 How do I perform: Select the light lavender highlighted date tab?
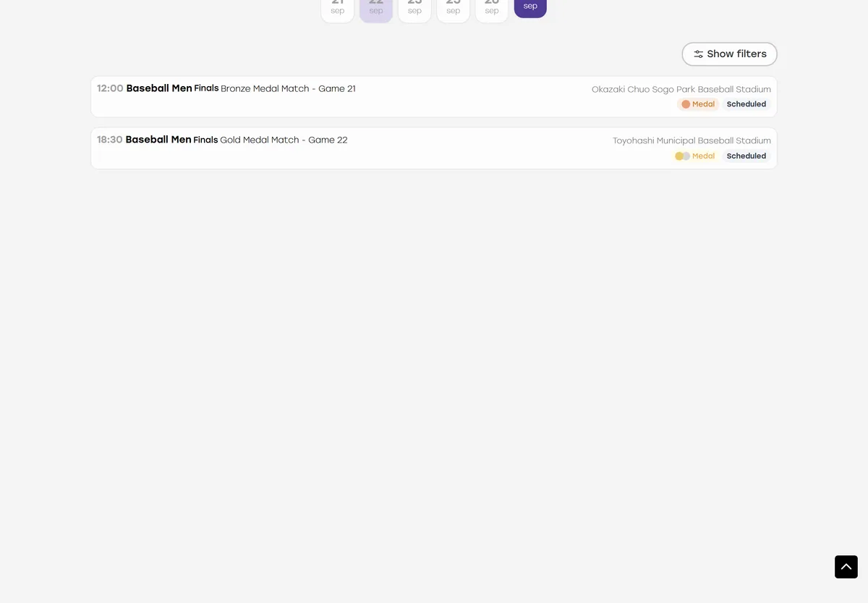click(376, 10)
